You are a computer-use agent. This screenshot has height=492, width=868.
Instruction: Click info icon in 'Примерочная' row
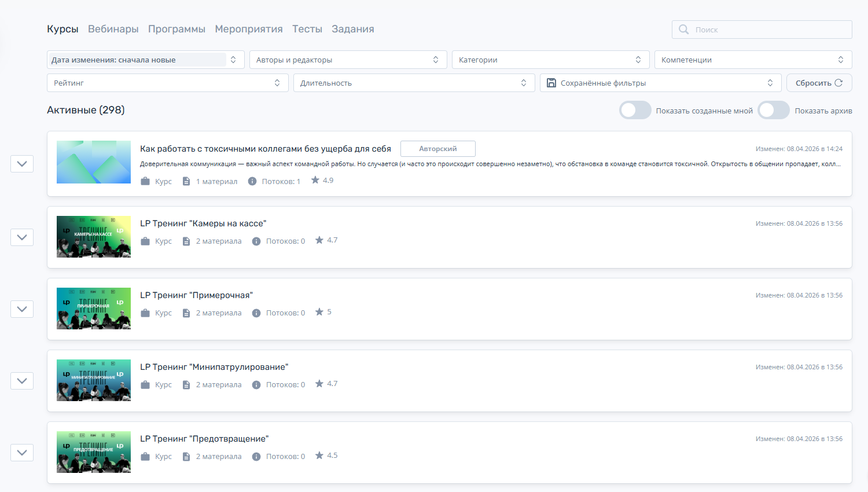[x=256, y=313]
